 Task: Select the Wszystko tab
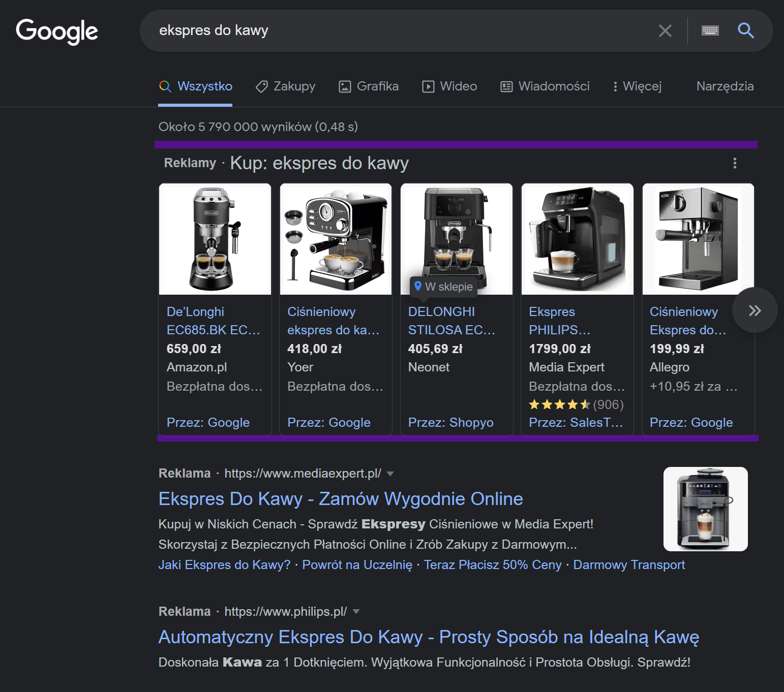[x=196, y=86]
